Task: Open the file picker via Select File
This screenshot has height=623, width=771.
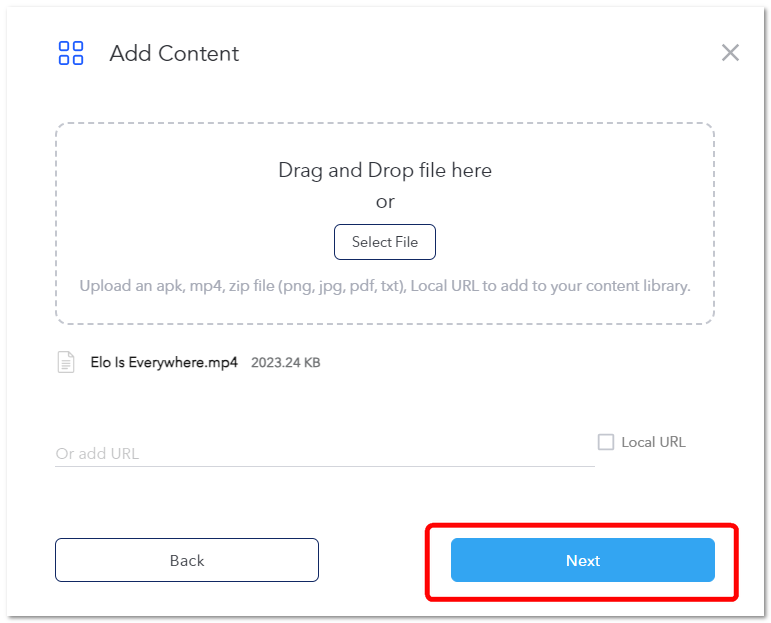Action: (385, 242)
